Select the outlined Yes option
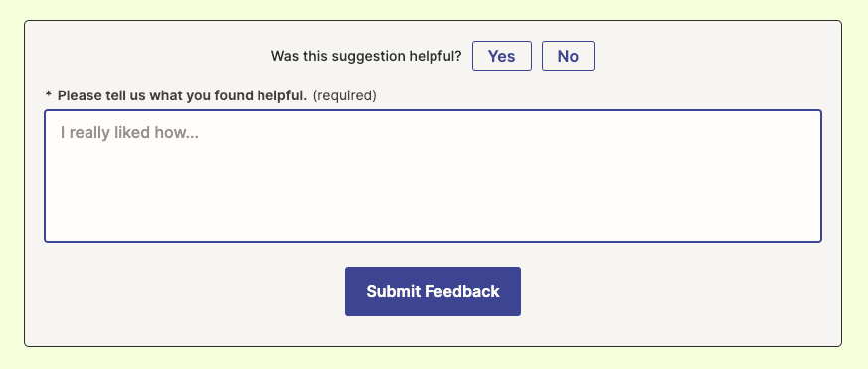Viewport: 868px width, 369px height. (x=501, y=56)
